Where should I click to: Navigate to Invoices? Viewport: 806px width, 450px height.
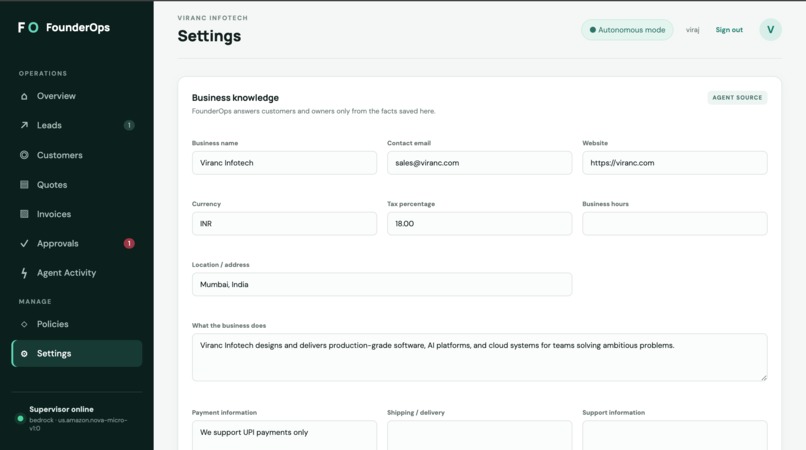[x=77, y=213]
